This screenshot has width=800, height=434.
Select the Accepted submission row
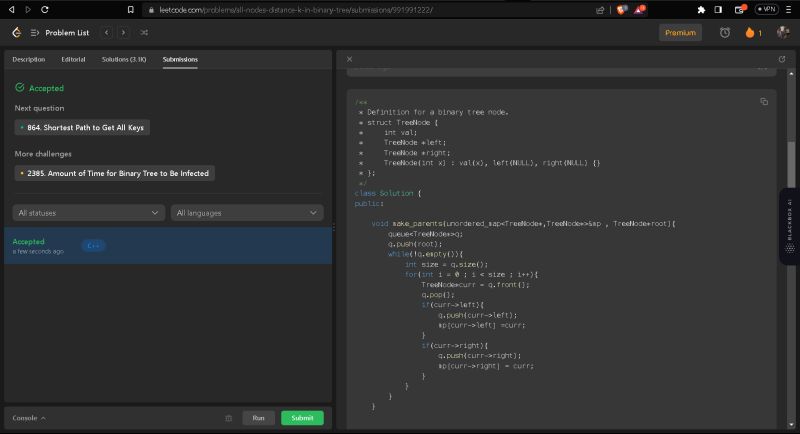point(168,246)
